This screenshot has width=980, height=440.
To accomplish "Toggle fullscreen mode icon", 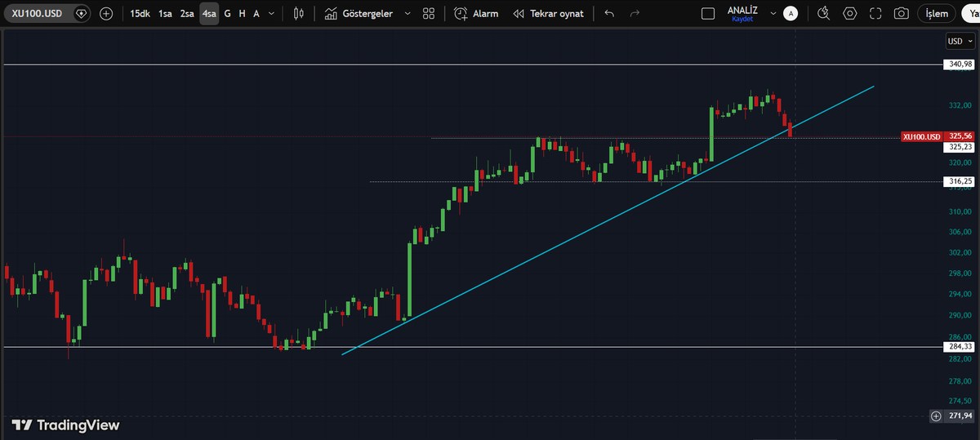I will click(x=875, y=14).
